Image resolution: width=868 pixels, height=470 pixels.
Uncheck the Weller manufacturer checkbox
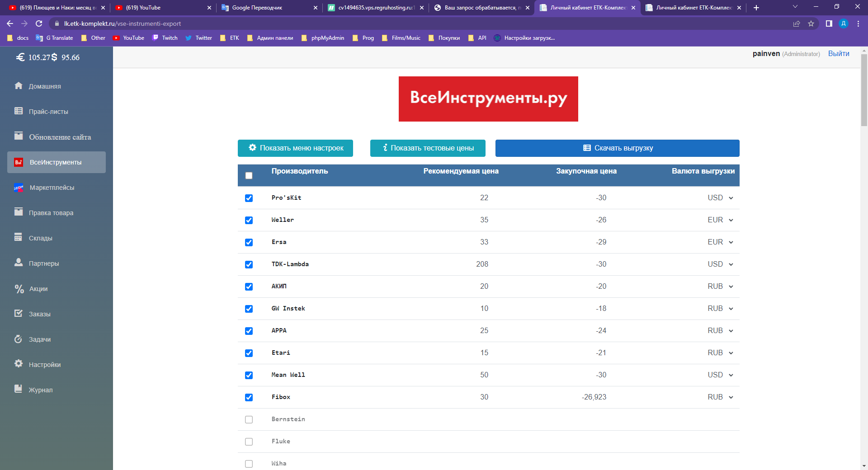[x=249, y=220]
